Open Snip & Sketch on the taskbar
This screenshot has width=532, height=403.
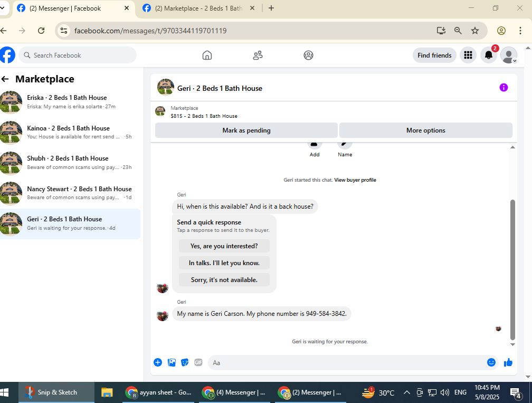tap(56, 392)
